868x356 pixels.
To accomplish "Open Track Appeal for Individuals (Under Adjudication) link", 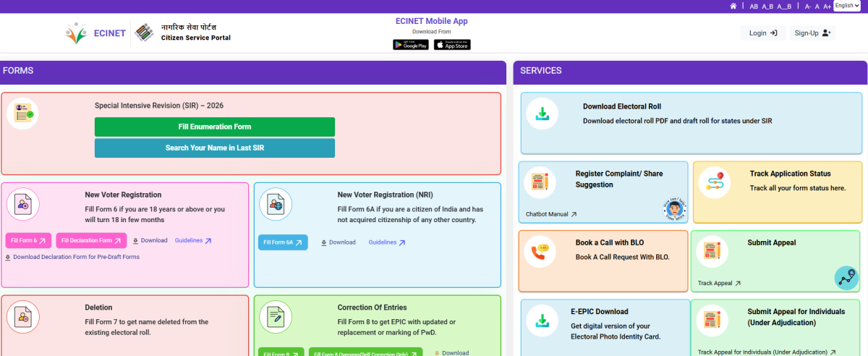I will [766, 352].
